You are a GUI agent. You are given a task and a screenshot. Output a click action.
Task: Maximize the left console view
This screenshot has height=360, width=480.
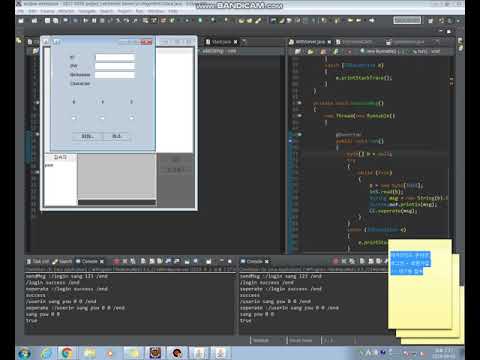[x=230, y=261]
